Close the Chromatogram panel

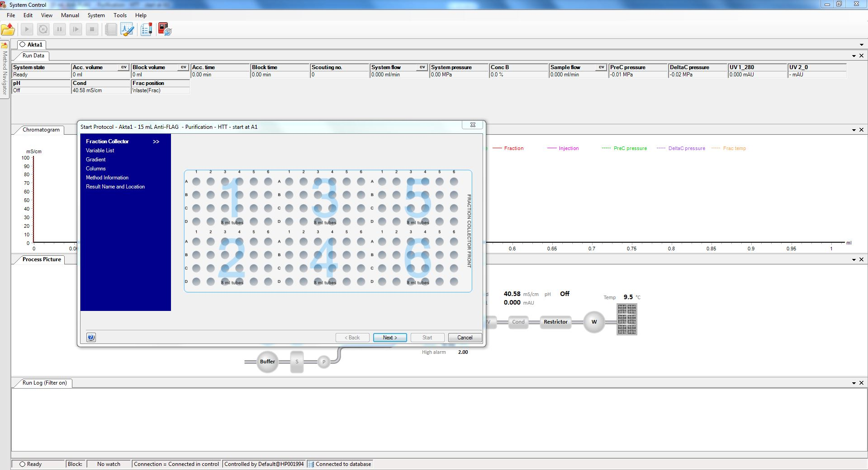861,130
